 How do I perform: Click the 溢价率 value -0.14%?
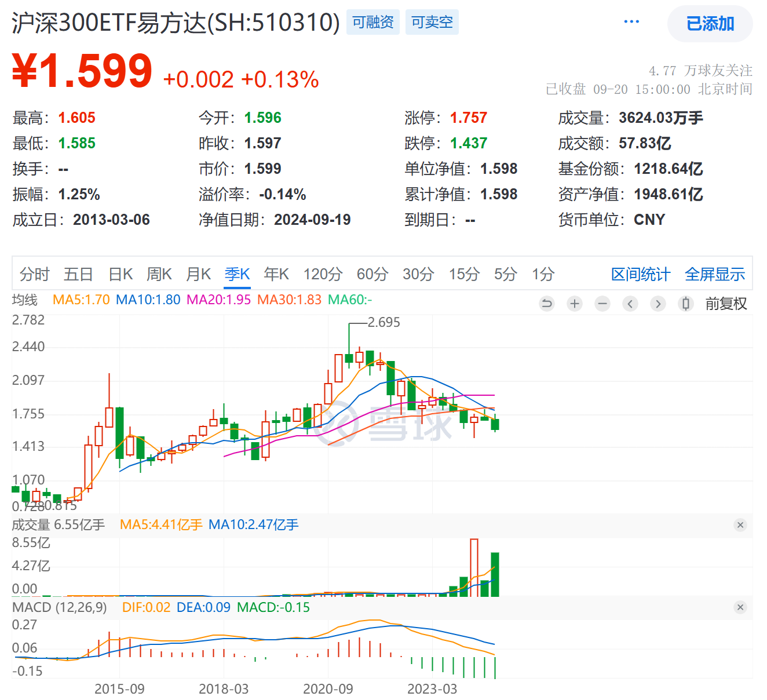point(282,194)
